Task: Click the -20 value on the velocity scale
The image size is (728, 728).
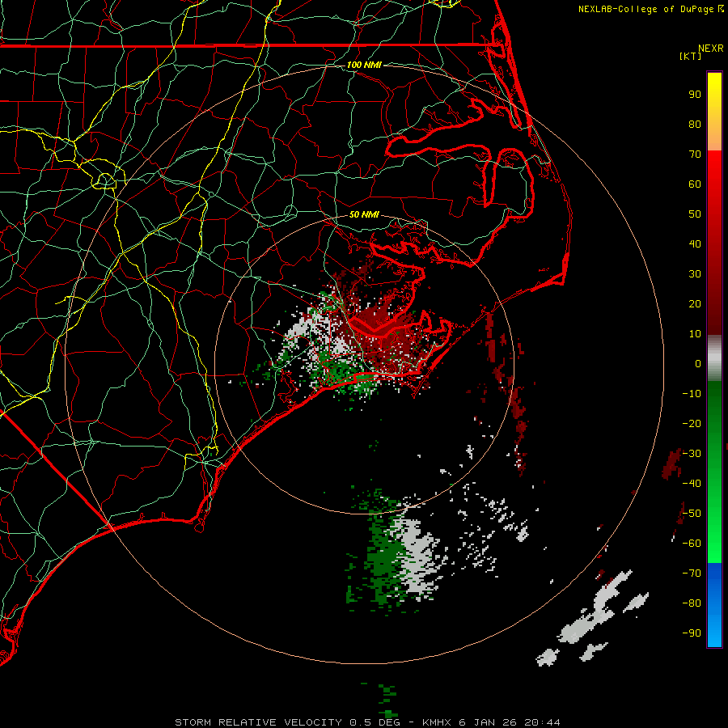Action: [x=692, y=423]
